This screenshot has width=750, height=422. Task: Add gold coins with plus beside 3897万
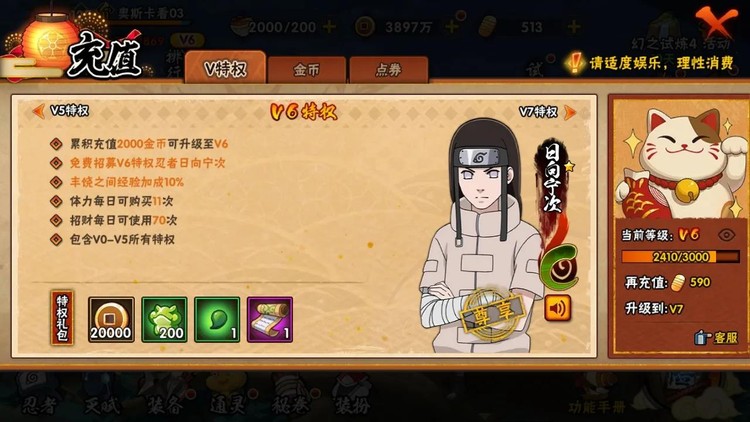451,27
